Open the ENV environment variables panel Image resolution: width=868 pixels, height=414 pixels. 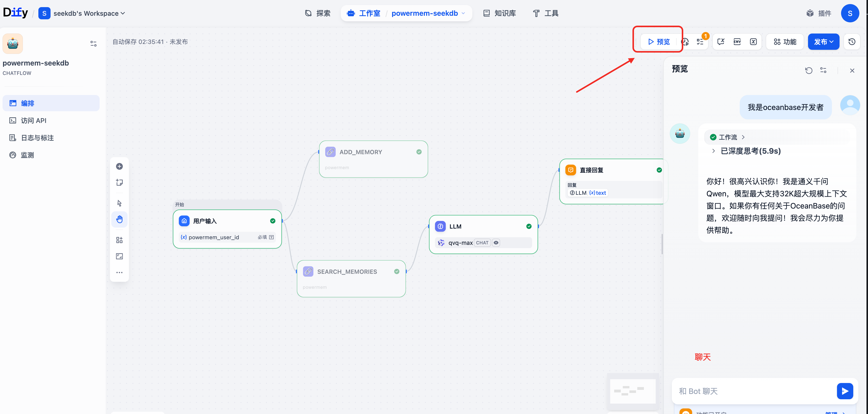(737, 42)
